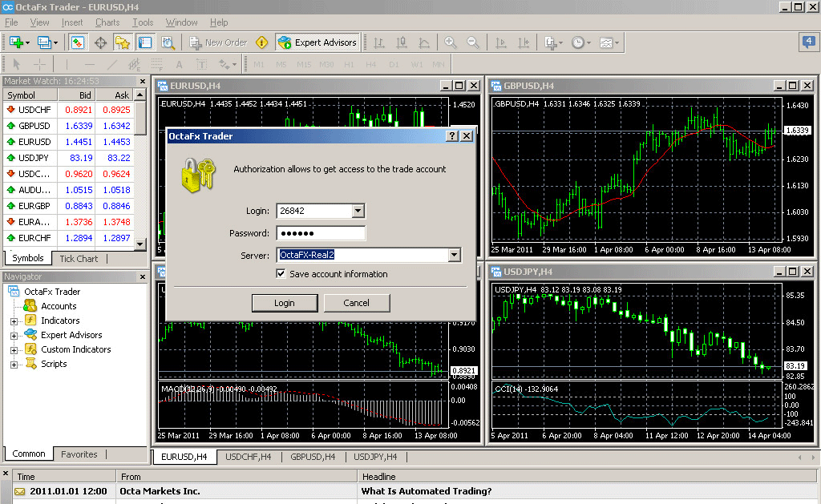Select the Zoom In magnifier icon
Image resolution: width=821 pixels, height=504 pixels.
point(450,42)
